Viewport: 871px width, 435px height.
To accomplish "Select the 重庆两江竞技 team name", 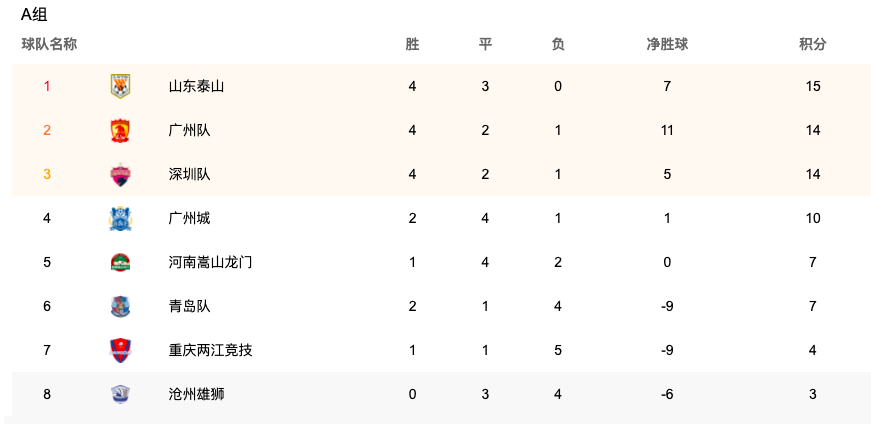I will [x=211, y=351].
